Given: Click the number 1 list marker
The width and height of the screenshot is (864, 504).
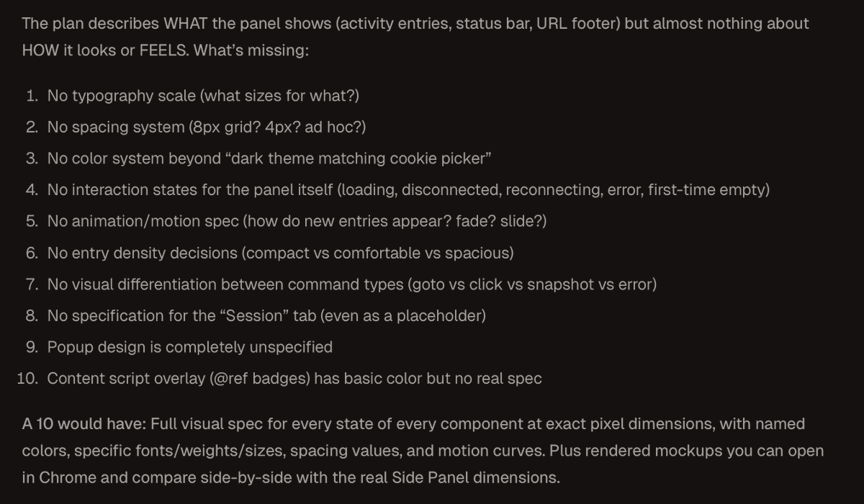Looking at the screenshot, I should coord(31,96).
